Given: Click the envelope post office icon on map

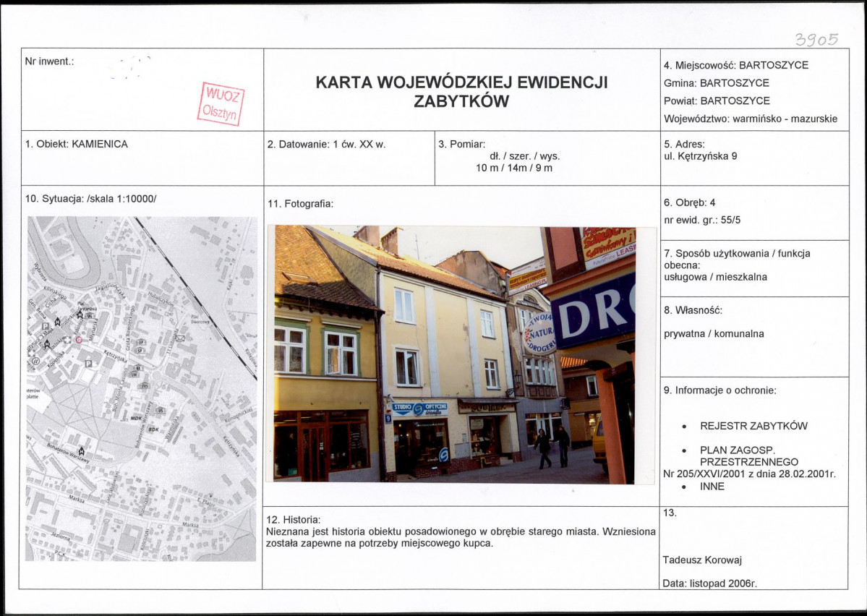Looking at the screenshot, I should (180, 338).
